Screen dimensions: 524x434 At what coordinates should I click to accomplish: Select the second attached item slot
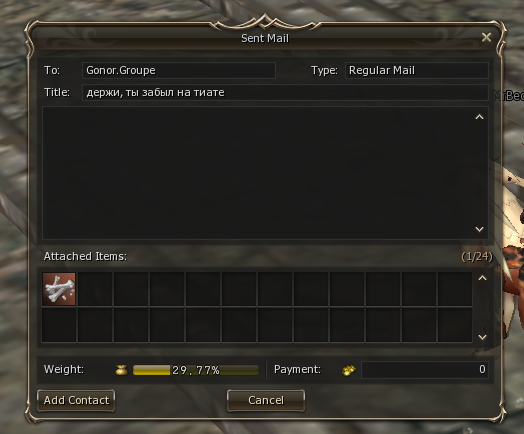click(95, 289)
